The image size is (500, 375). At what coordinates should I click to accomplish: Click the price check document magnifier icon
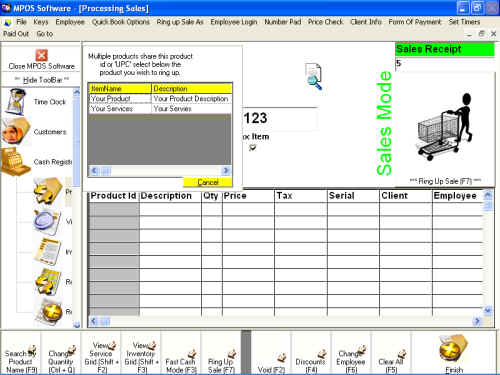[x=313, y=76]
